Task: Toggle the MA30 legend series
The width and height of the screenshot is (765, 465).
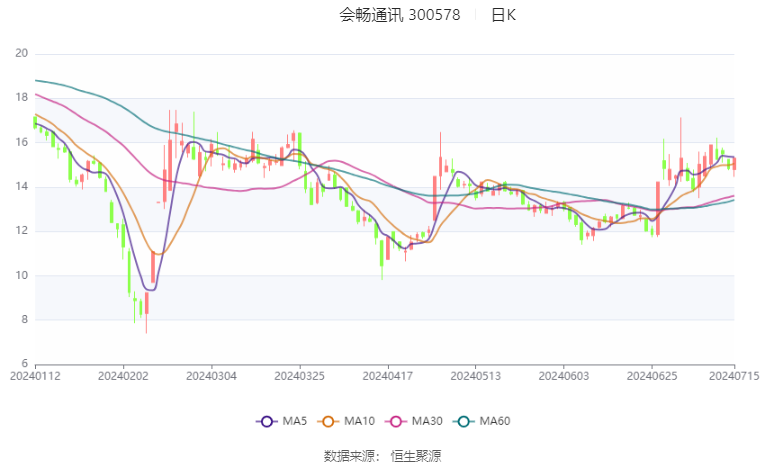Action: click(x=414, y=421)
